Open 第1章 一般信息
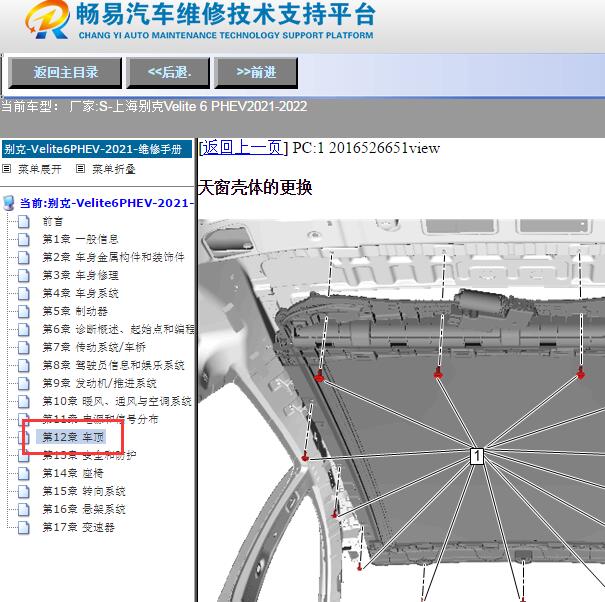 (80, 239)
